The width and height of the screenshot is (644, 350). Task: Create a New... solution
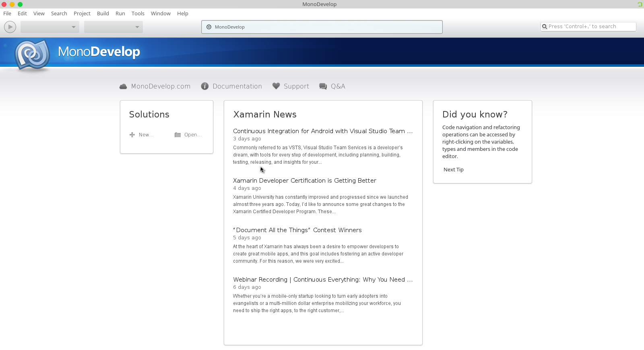click(146, 135)
